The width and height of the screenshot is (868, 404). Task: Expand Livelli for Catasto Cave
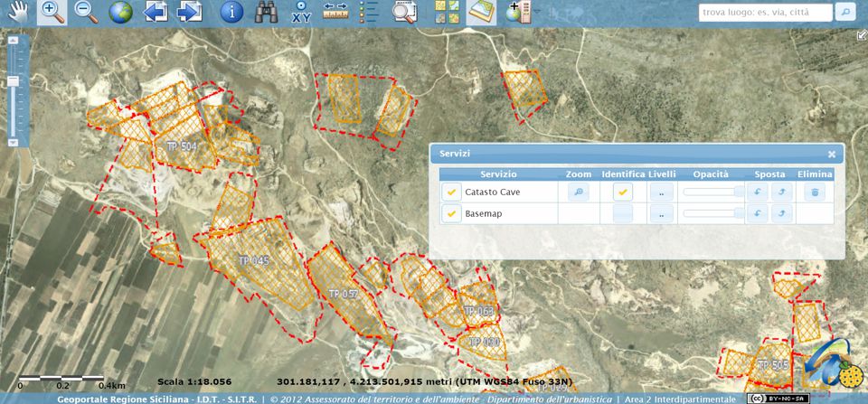pos(661,192)
